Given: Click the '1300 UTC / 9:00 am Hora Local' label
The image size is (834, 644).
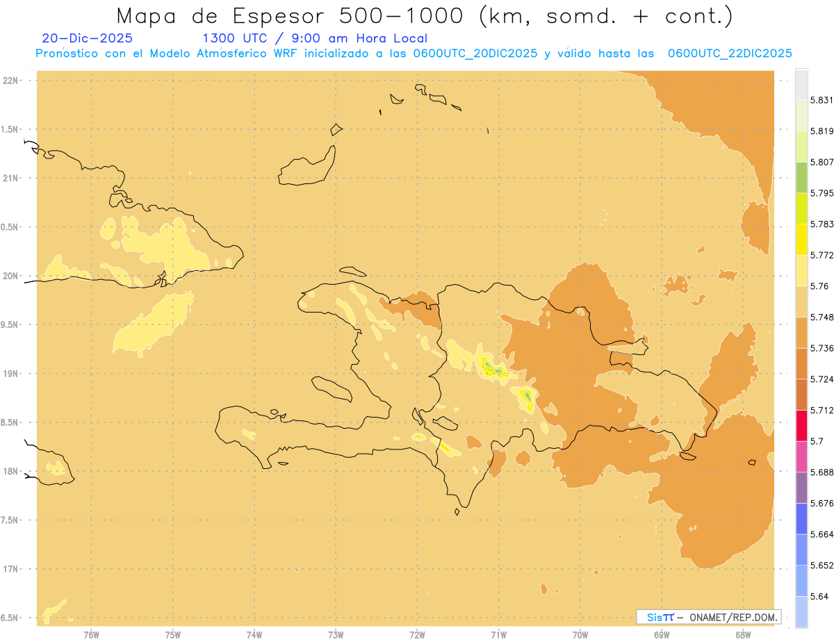Looking at the screenshot, I should [315, 38].
